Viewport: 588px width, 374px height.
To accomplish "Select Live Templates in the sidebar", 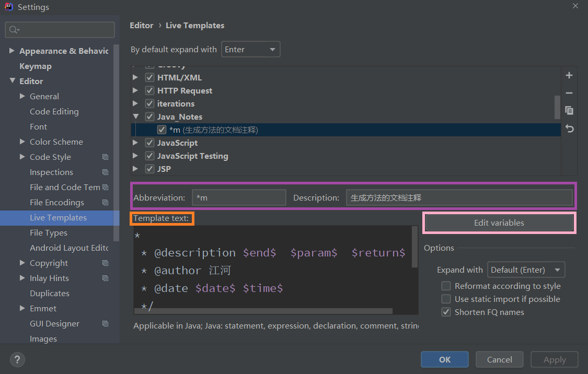I will [59, 217].
